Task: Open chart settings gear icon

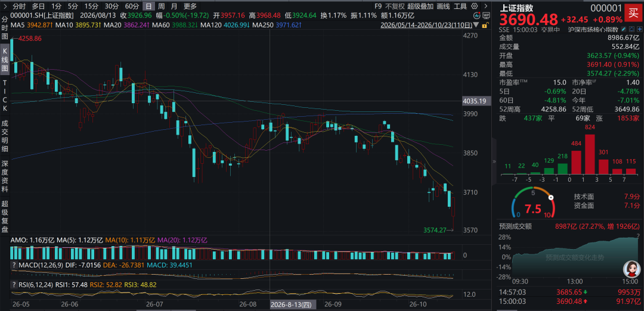Action: click(475, 6)
